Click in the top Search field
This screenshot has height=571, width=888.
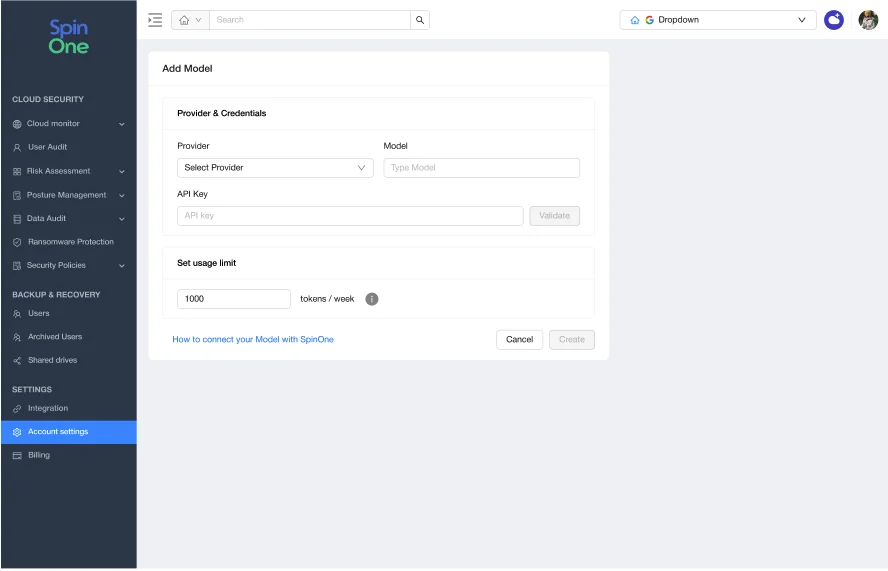point(309,20)
